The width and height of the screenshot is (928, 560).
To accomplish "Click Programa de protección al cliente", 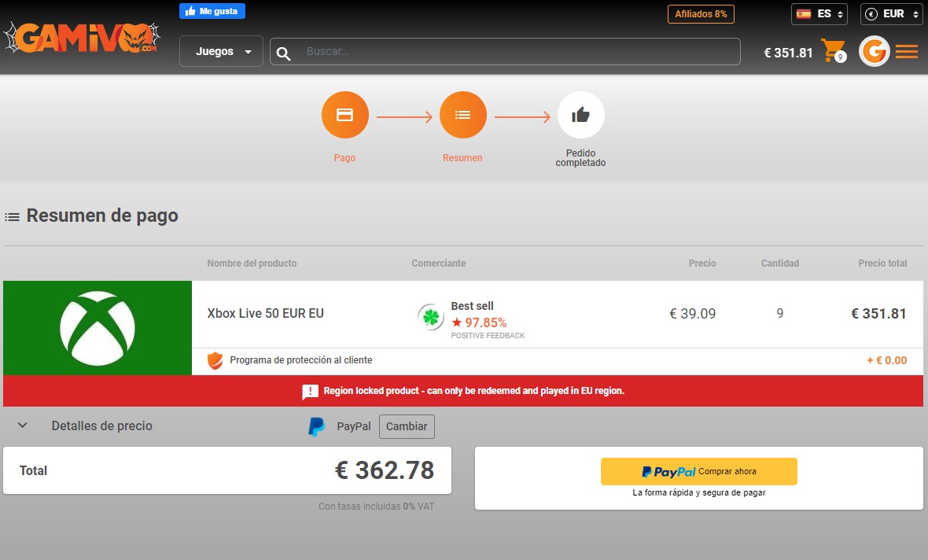I will (x=300, y=360).
